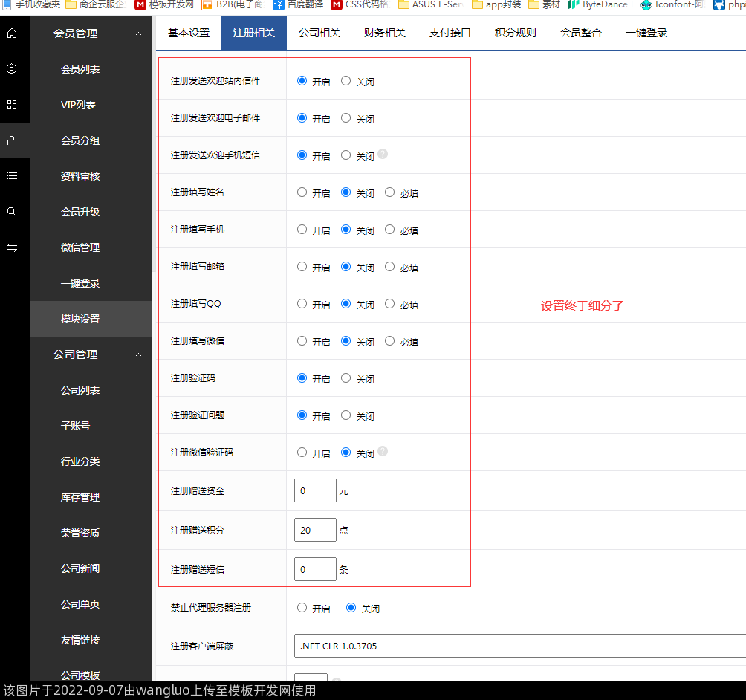Enable 开启 for 禁止代理服务器注册
Viewport: 746px width, 700px height.
pos(302,608)
